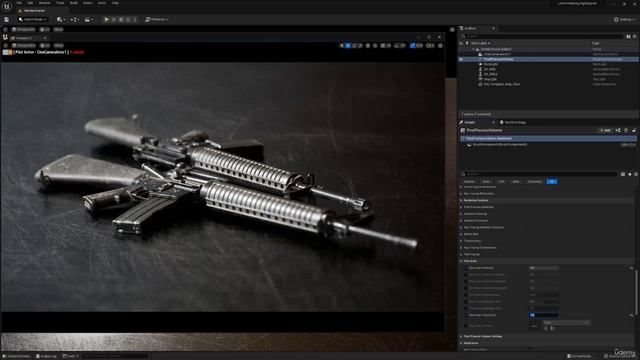The image size is (640, 360).
Task: Click the Film Grain Intensity value slider
Action: tap(544, 268)
